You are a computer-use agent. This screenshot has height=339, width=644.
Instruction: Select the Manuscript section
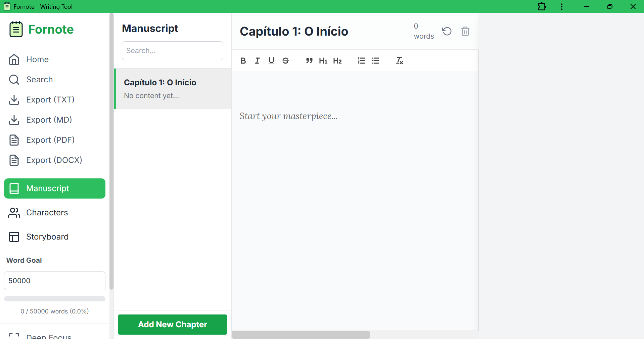coord(55,188)
